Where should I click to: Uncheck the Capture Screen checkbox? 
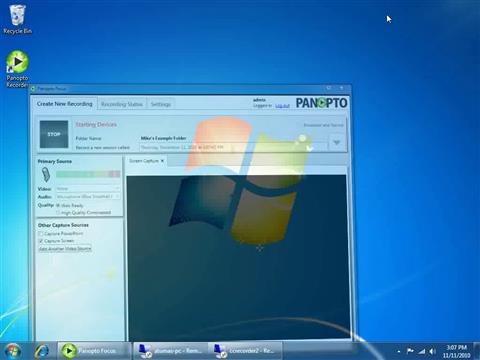(x=41, y=241)
